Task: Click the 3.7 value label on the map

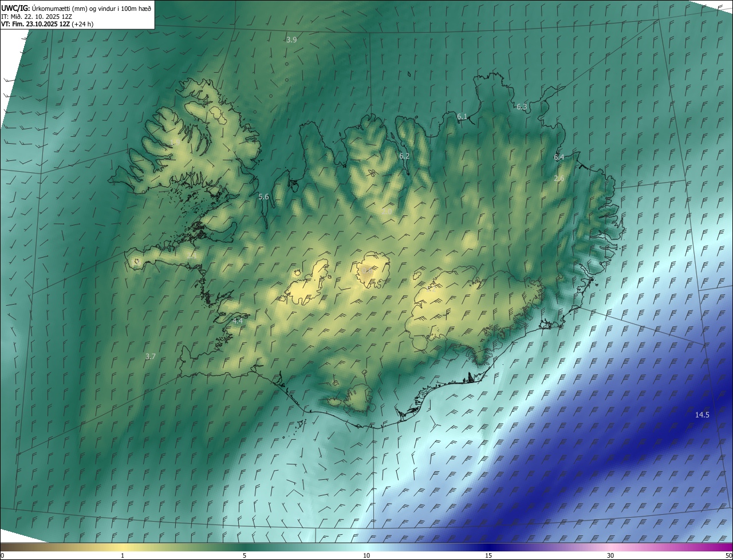Action: pos(150,356)
